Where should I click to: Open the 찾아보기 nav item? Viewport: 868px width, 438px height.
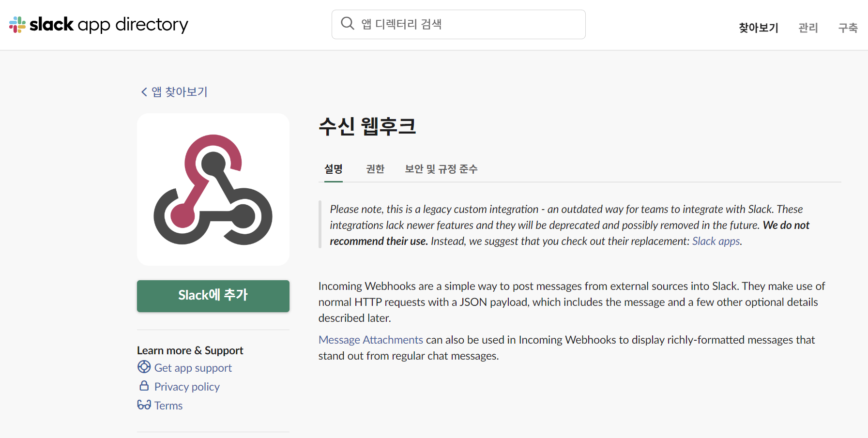[x=758, y=28]
